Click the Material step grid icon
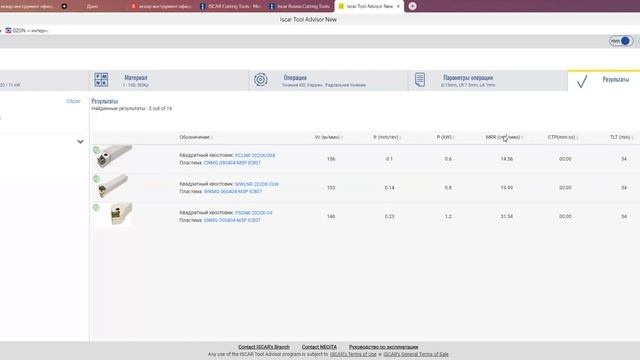This screenshot has width=640, height=360. coord(101,80)
